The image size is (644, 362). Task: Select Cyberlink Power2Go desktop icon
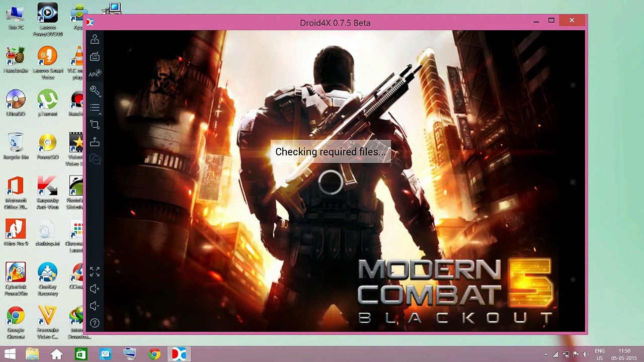16,279
